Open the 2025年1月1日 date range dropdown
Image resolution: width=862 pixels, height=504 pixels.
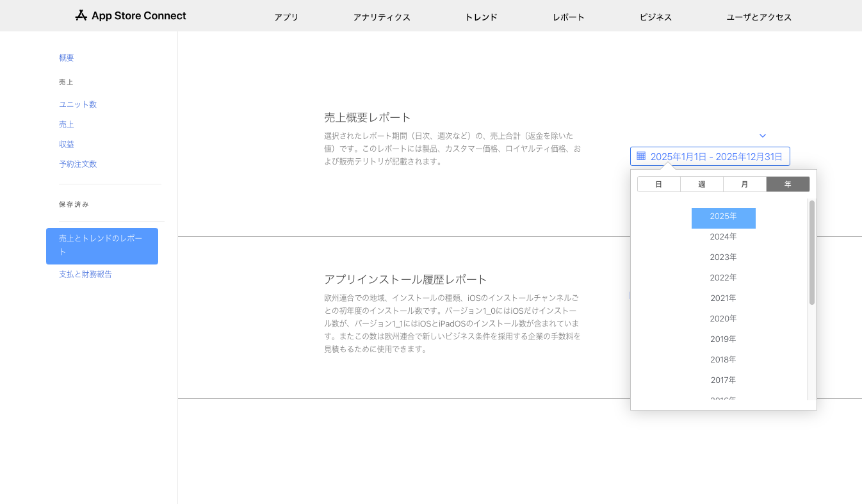coord(716,156)
